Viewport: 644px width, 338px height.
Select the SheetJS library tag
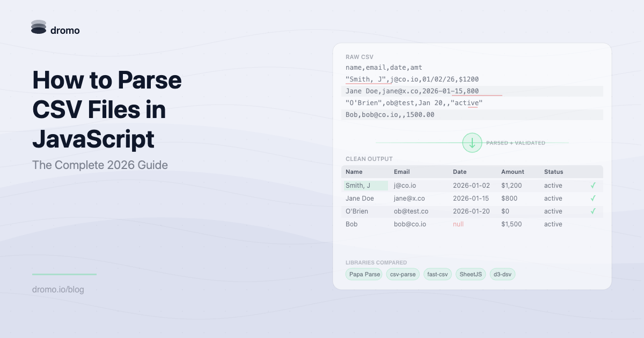[x=471, y=274]
